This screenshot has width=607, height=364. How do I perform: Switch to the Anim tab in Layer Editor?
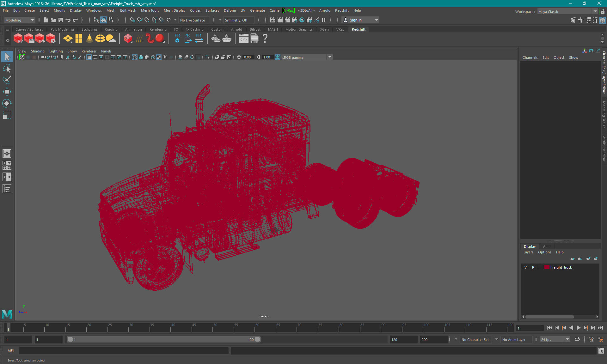tap(547, 246)
